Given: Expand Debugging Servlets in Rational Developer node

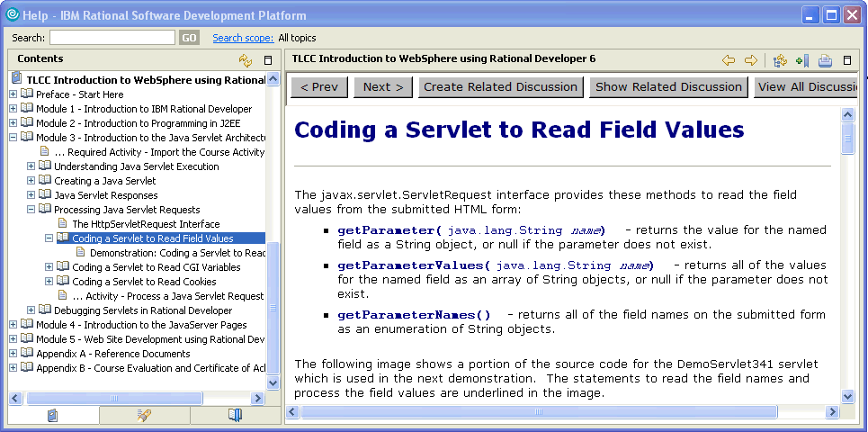Looking at the screenshot, I should [x=31, y=310].
